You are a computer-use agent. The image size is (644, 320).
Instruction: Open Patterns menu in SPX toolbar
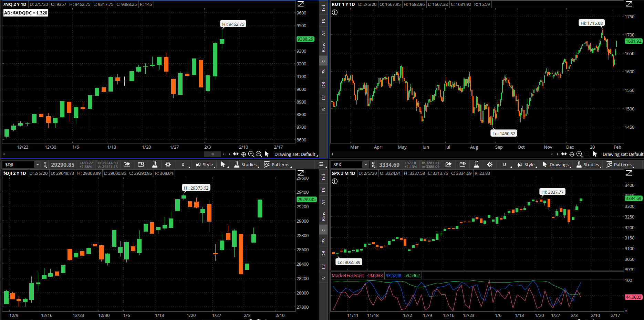(620, 164)
